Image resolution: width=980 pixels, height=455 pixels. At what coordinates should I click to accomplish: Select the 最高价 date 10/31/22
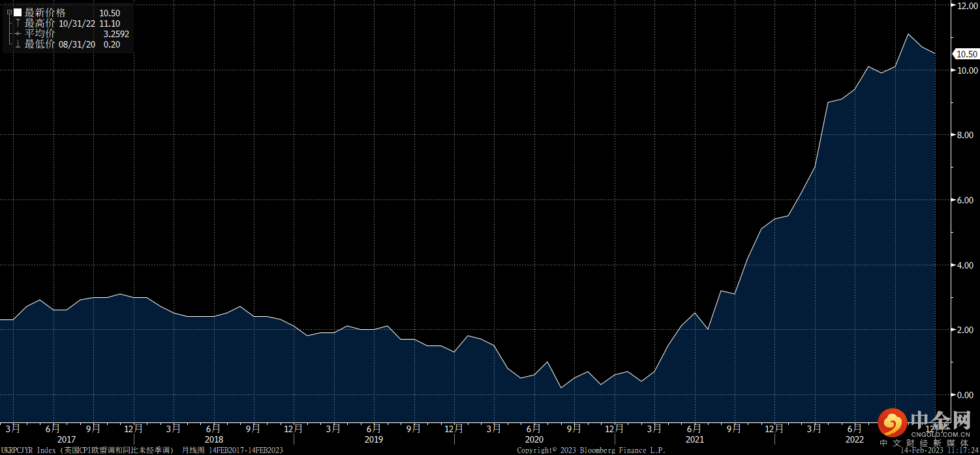(x=77, y=23)
